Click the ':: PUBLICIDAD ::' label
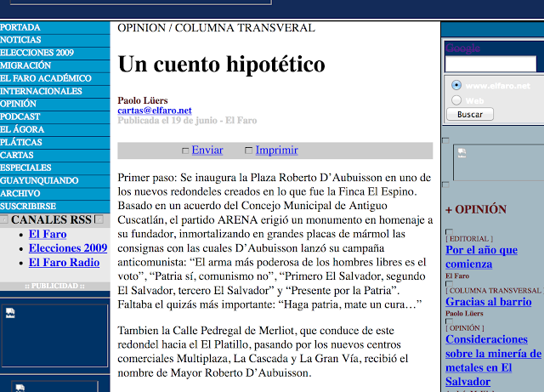 click(x=54, y=286)
